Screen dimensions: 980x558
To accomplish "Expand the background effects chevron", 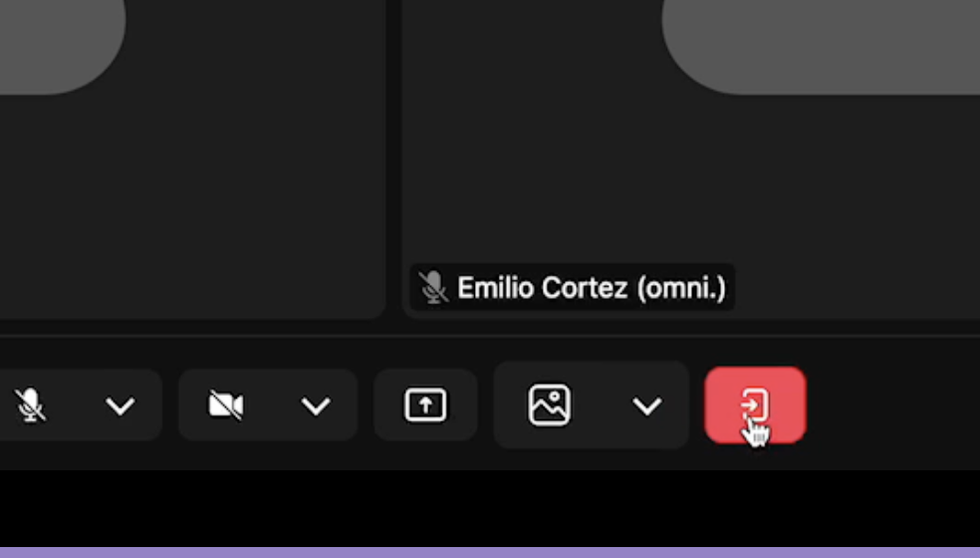I will coord(647,406).
